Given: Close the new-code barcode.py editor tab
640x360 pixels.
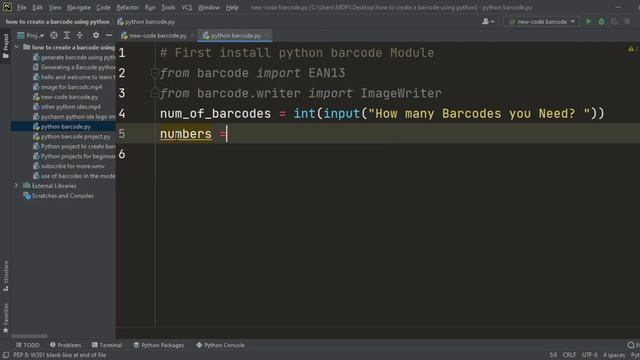Looking at the screenshot, I should pyautogui.click(x=193, y=36).
